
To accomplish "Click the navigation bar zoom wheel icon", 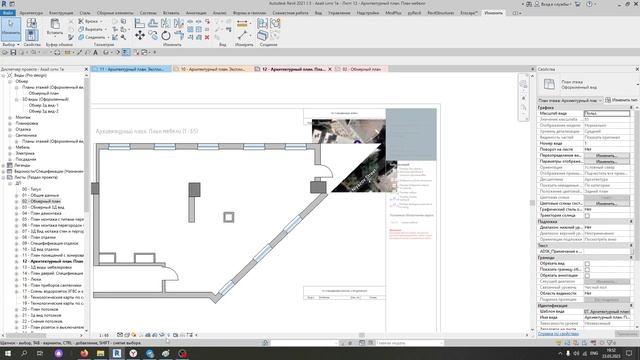I will pos(524,85).
